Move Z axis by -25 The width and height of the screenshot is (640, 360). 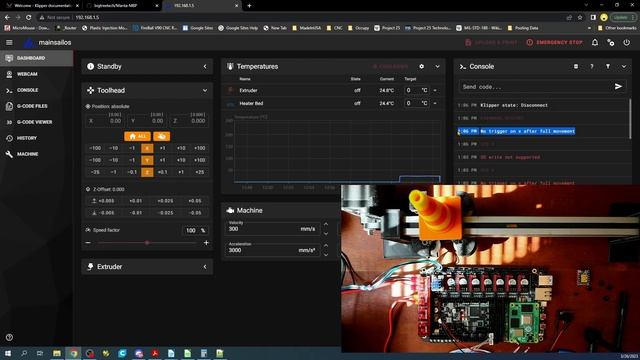[95, 172]
